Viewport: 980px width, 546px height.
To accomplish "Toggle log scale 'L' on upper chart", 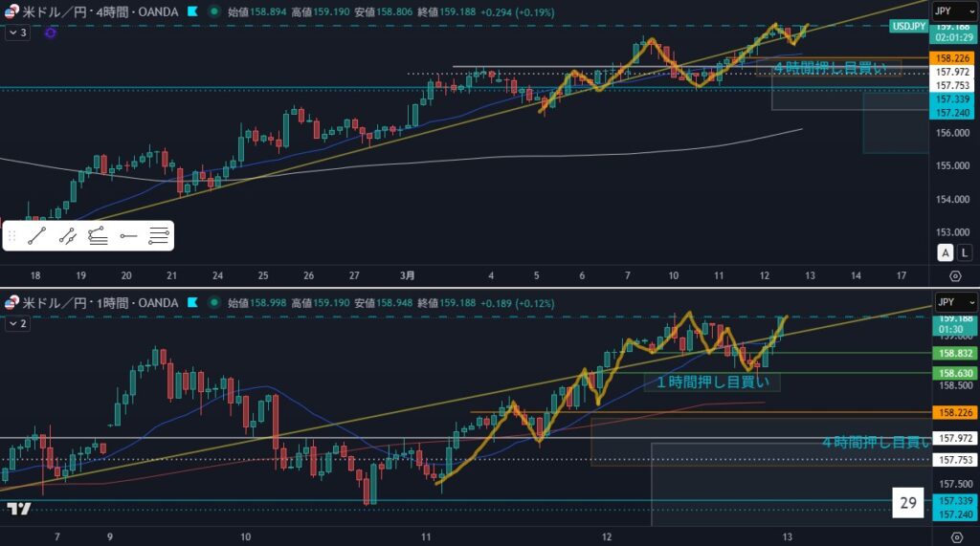I will [964, 252].
